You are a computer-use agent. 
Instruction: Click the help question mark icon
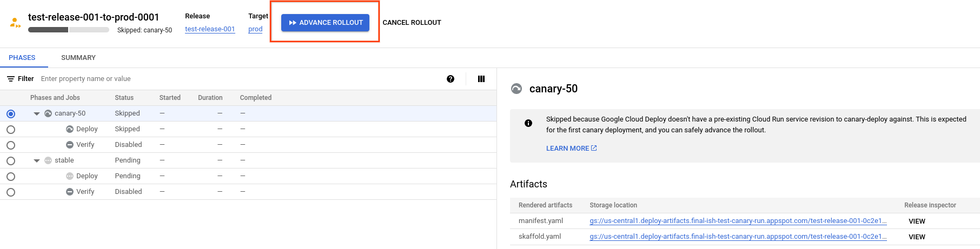point(451,79)
